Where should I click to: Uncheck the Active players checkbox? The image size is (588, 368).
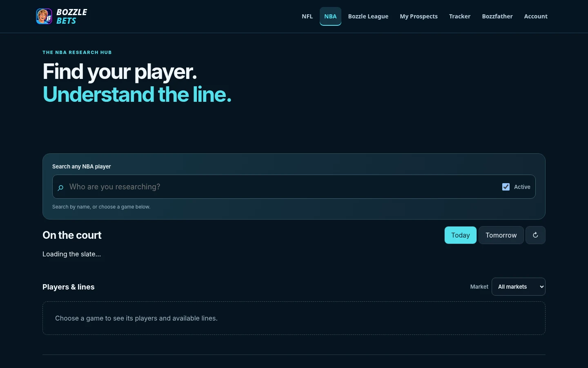506,187
